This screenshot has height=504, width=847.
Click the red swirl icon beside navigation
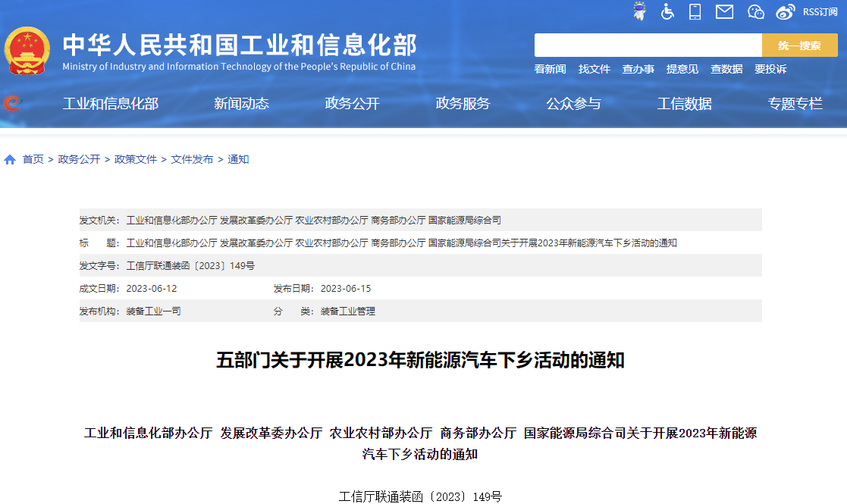(12, 103)
